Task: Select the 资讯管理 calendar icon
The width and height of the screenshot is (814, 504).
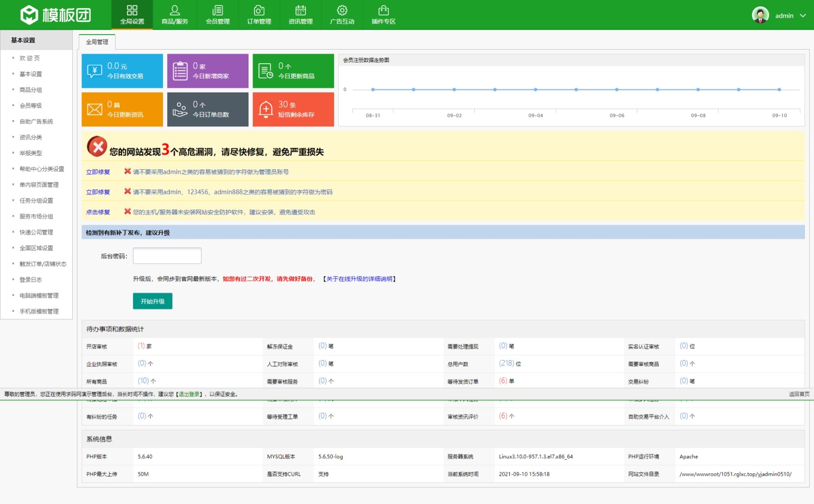Action: coord(300,10)
